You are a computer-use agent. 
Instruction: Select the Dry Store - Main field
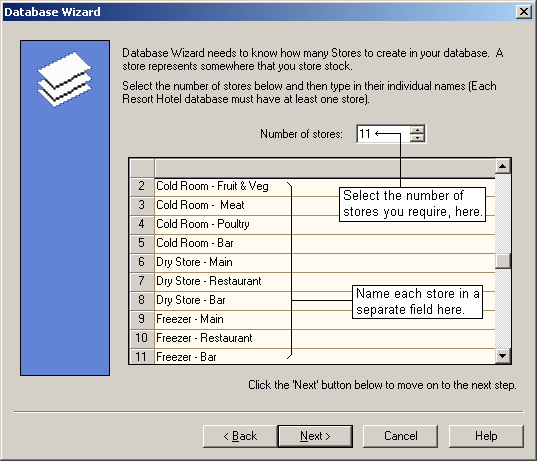point(325,263)
